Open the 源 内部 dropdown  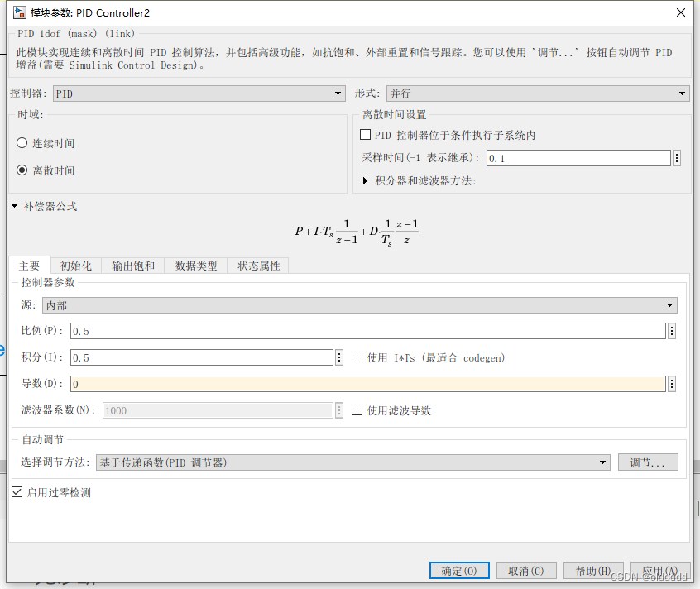(x=360, y=305)
